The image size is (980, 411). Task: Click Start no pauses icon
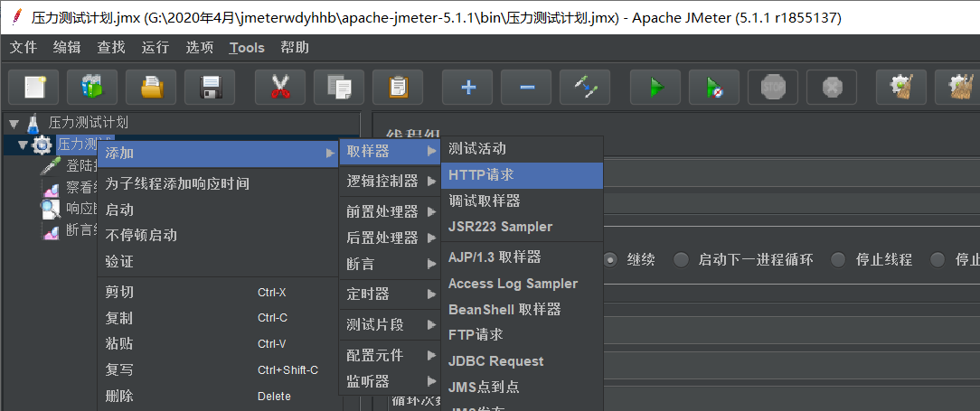(x=713, y=87)
